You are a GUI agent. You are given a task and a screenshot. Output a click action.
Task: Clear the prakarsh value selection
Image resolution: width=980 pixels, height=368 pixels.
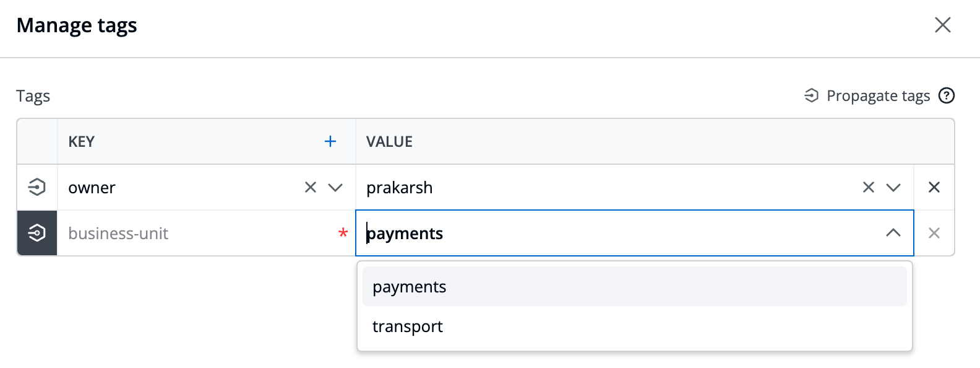869,187
